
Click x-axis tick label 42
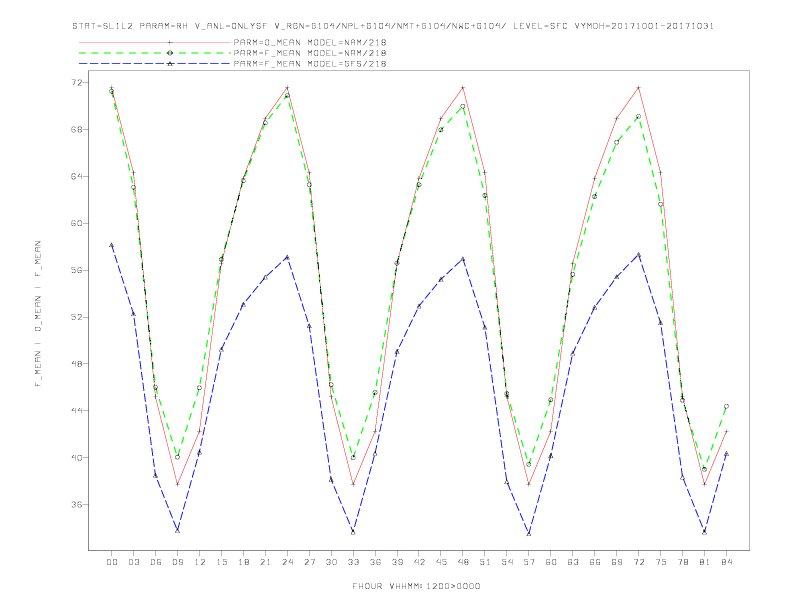pos(419,562)
